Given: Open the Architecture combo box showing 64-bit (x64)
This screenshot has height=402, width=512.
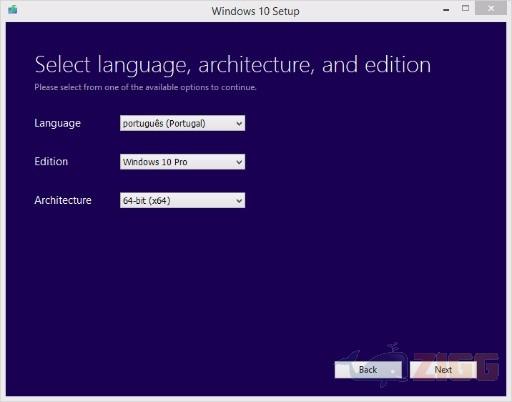Looking at the screenshot, I should [182, 200].
